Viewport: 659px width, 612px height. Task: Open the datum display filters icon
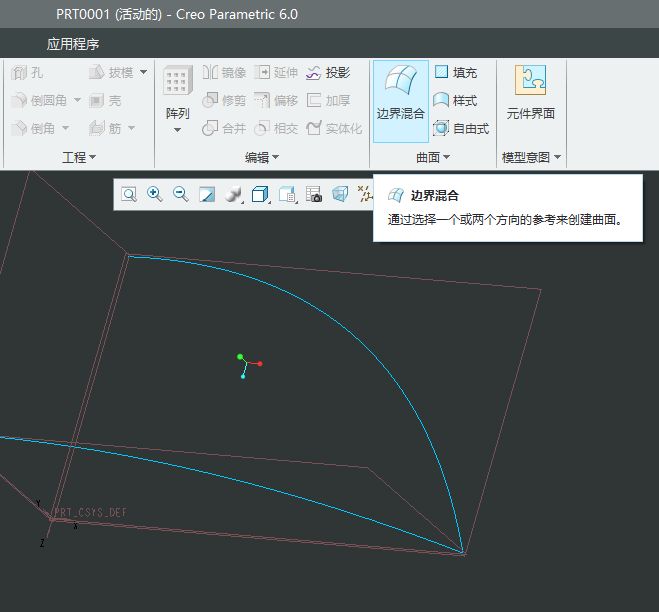pos(365,195)
